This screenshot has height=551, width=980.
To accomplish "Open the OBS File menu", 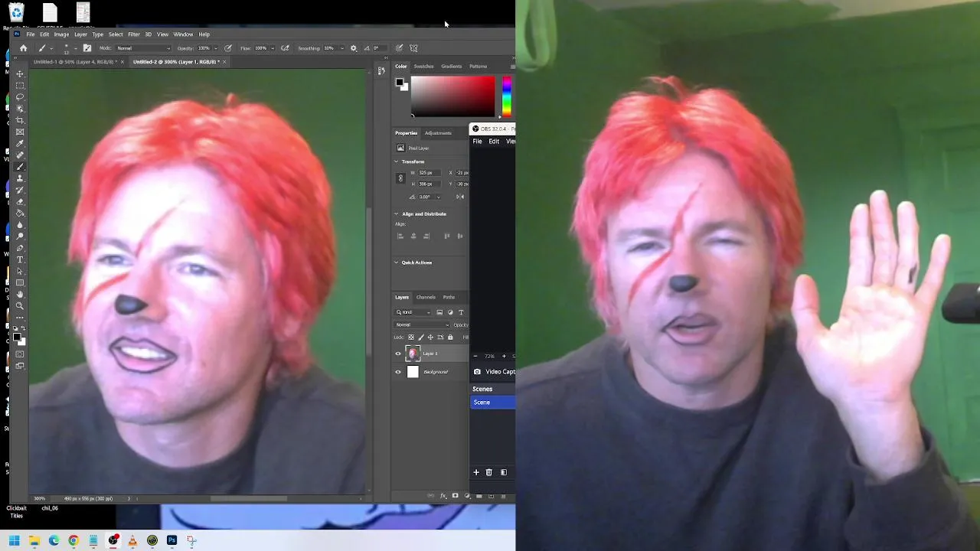I will pyautogui.click(x=477, y=142).
